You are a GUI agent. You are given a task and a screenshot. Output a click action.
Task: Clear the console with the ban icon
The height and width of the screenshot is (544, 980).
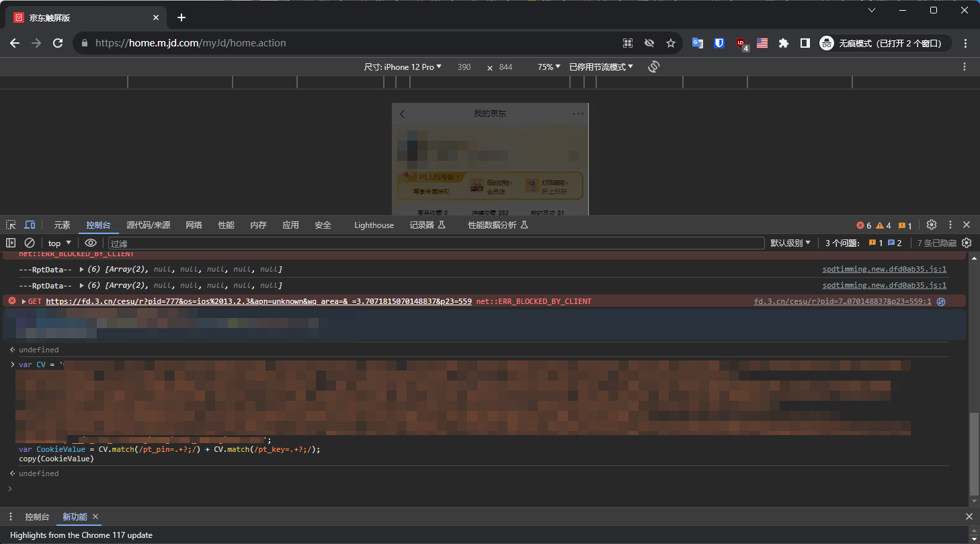pos(30,243)
